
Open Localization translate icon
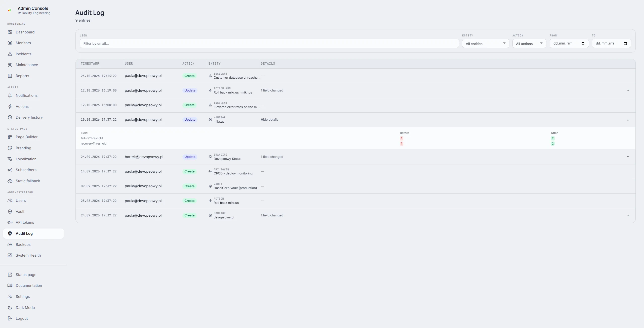point(10,159)
